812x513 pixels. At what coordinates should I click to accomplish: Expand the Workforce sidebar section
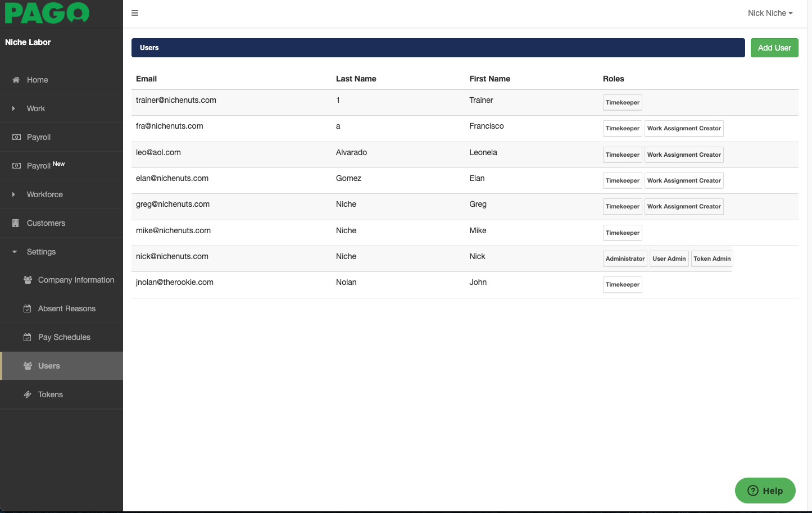44,194
